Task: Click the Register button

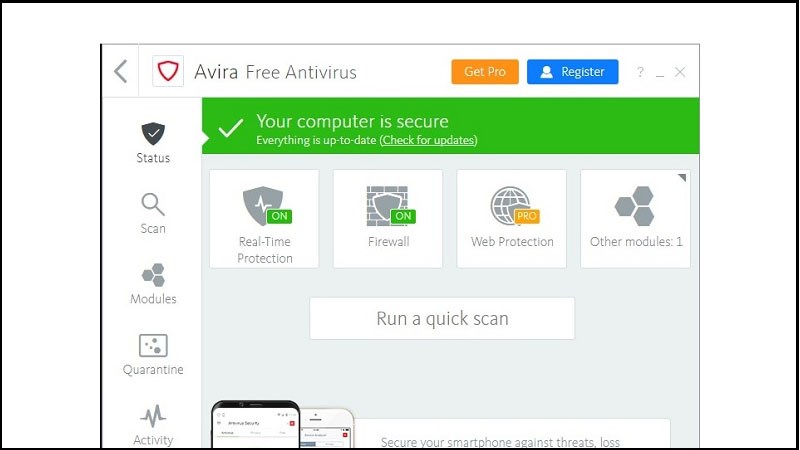Action: (x=572, y=72)
